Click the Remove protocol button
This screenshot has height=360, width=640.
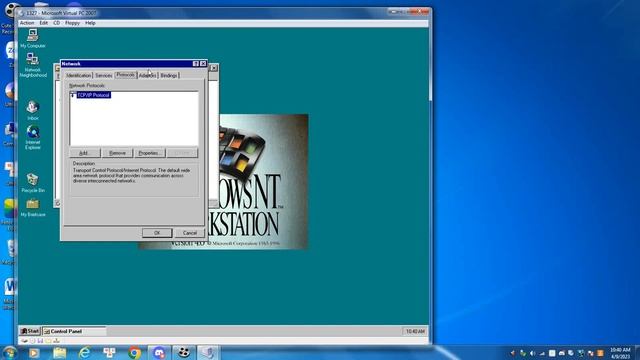coord(117,153)
